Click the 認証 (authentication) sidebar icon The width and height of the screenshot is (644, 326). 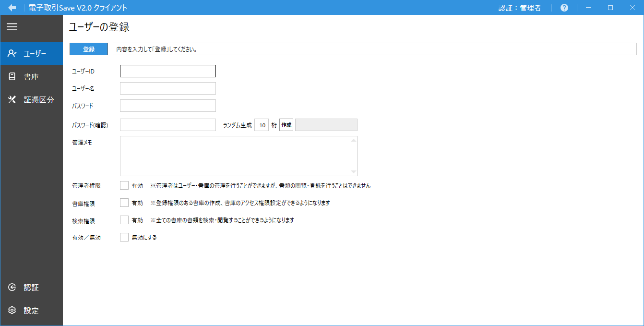(12, 287)
